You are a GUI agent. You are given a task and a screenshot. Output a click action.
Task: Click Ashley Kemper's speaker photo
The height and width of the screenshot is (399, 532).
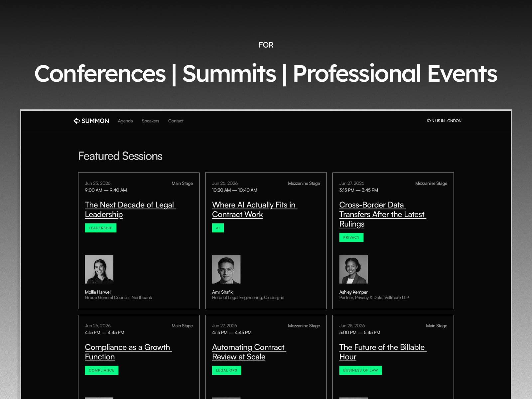point(353,269)
